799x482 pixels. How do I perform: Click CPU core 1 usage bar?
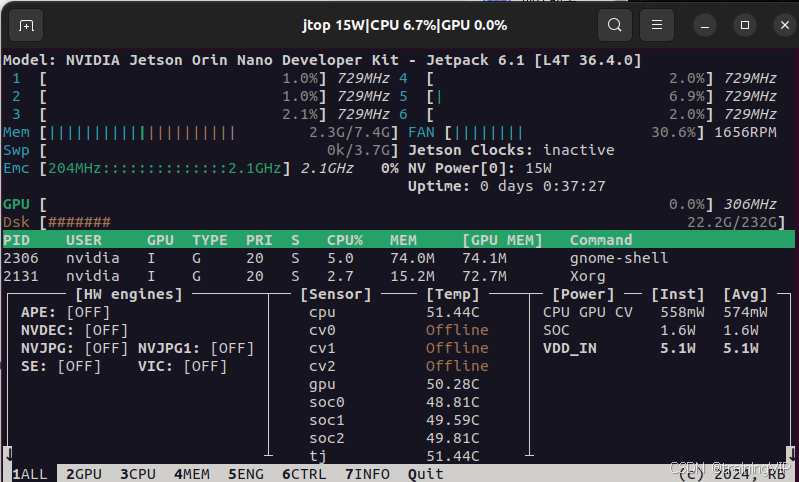point(183,78)
